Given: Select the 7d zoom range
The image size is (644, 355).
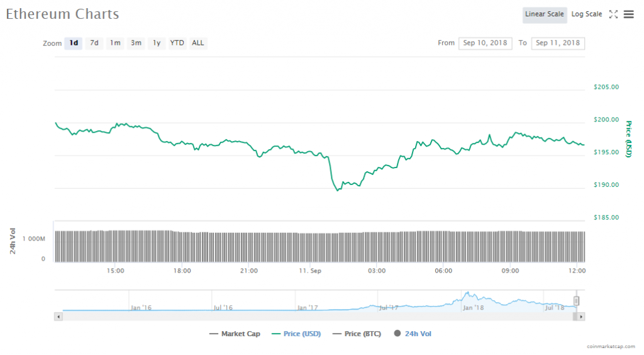Looking at the screenshot, I should pos(94,43).
